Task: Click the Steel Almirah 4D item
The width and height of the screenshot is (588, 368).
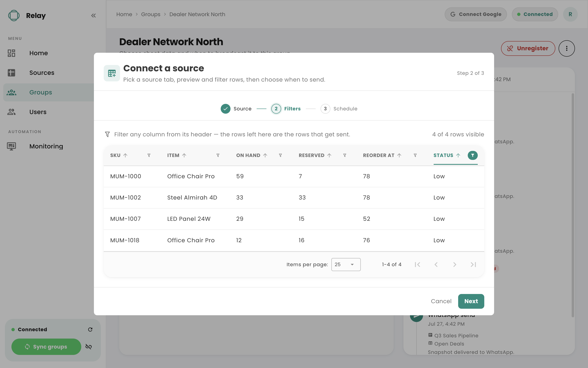Action: [x=192, y=197]
